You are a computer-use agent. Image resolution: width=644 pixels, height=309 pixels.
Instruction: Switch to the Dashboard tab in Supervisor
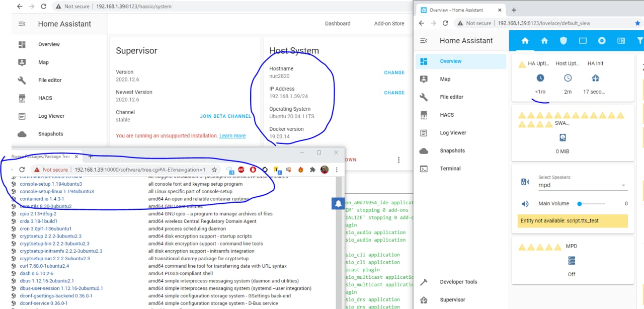338,24
